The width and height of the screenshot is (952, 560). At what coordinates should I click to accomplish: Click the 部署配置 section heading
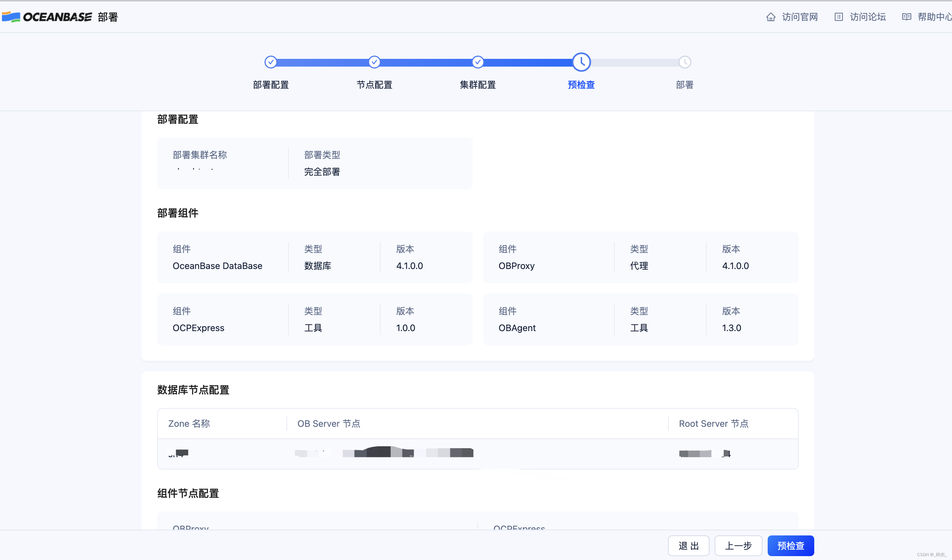click(x=178, y=119)
